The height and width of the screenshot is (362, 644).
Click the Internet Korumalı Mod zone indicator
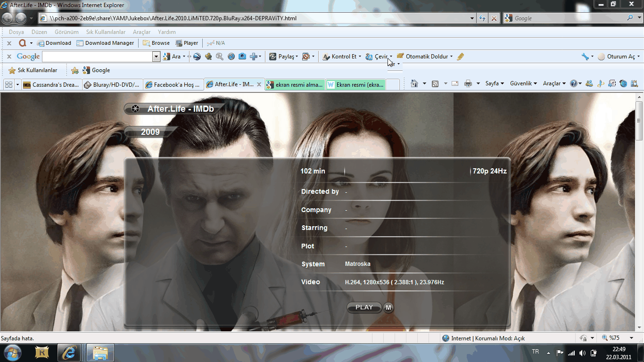(484, 338)
